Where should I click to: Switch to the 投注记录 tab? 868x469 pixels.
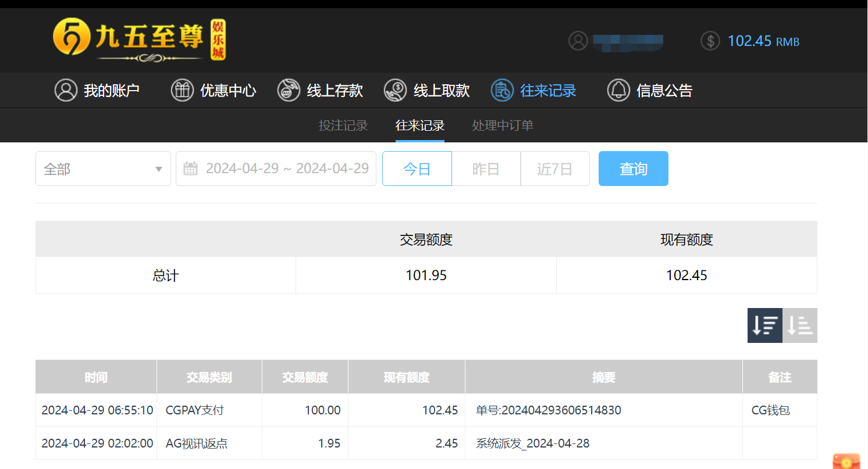(x=343, y=125)
